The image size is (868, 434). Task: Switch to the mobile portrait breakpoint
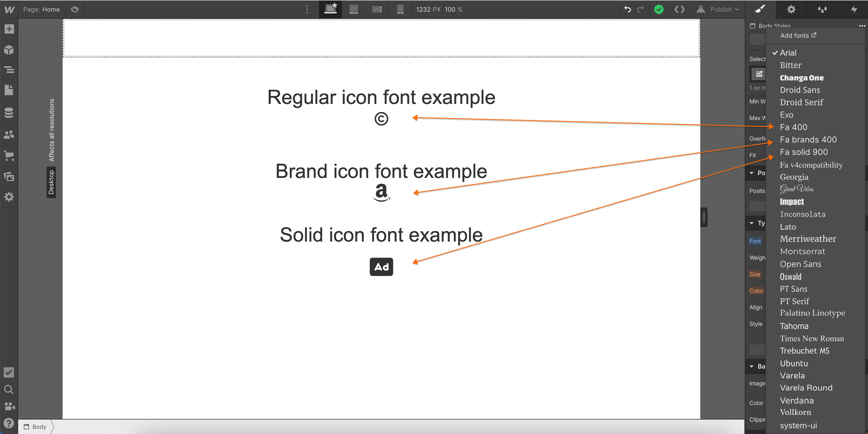[400, 9]
